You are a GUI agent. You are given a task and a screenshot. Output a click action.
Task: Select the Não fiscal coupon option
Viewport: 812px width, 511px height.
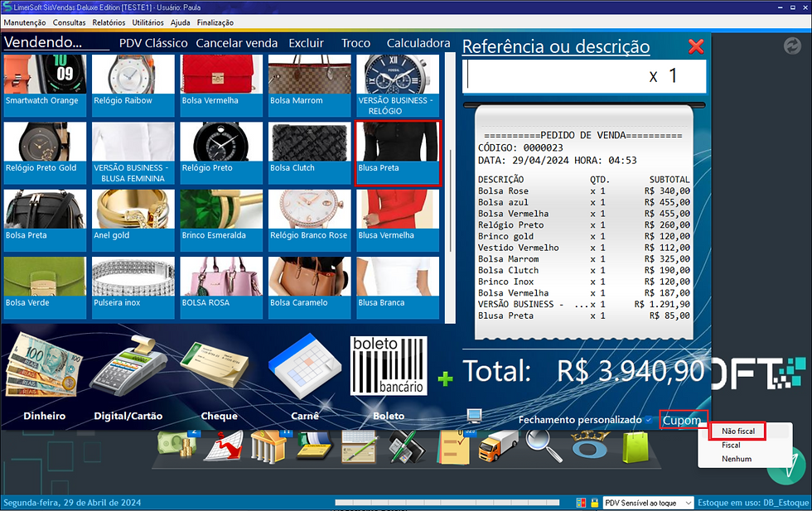pos(737,431)
